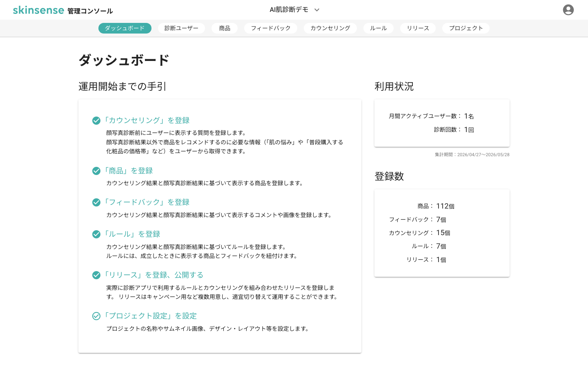
Task: Click the 運用開始までの手引 heading
Action: (x=122, y=86)
